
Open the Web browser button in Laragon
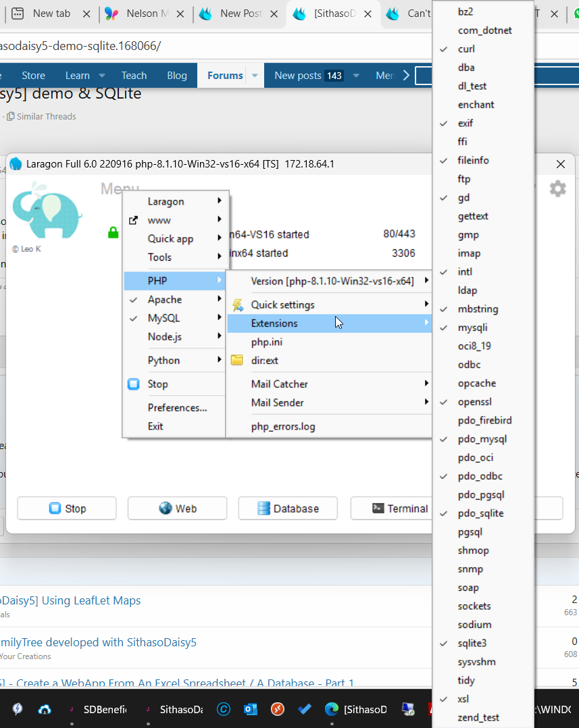177,509
